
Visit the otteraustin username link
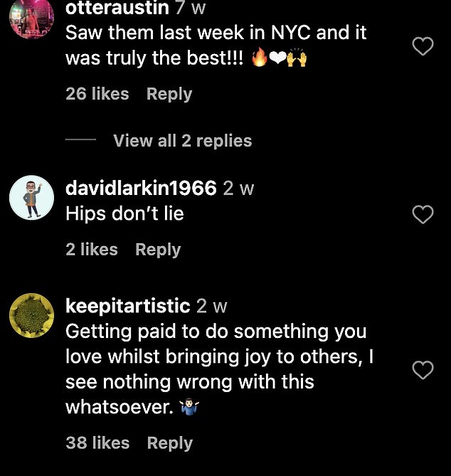pos(117,7)
